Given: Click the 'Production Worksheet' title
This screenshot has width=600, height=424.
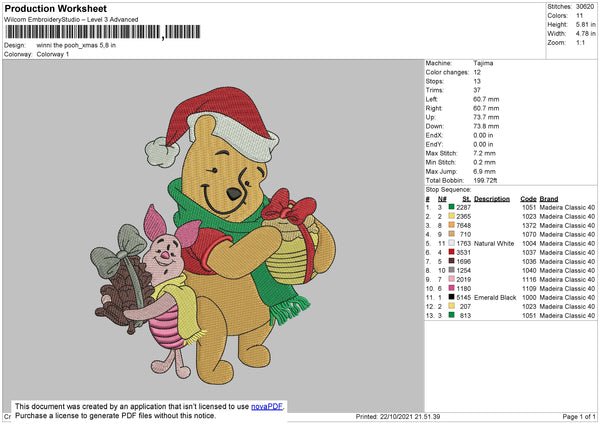Looking at the screenshot, I should pos(55,8).
